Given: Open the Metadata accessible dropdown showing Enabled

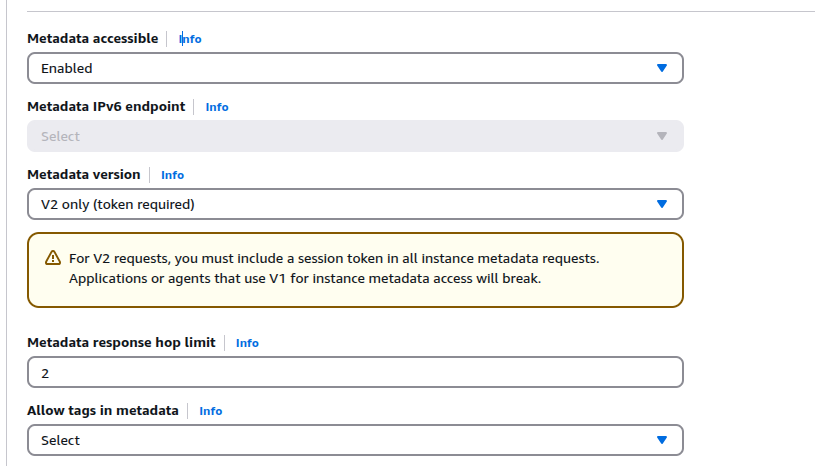Looking at the screenshot, I should coord(355,68).
